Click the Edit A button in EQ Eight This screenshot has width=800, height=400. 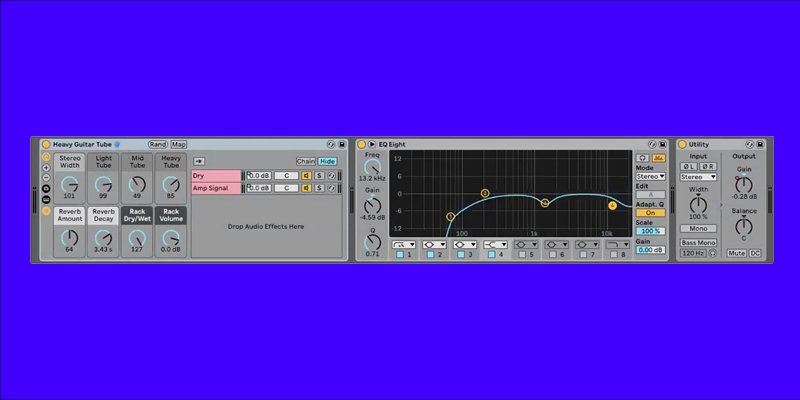click(x=651, y=194)
